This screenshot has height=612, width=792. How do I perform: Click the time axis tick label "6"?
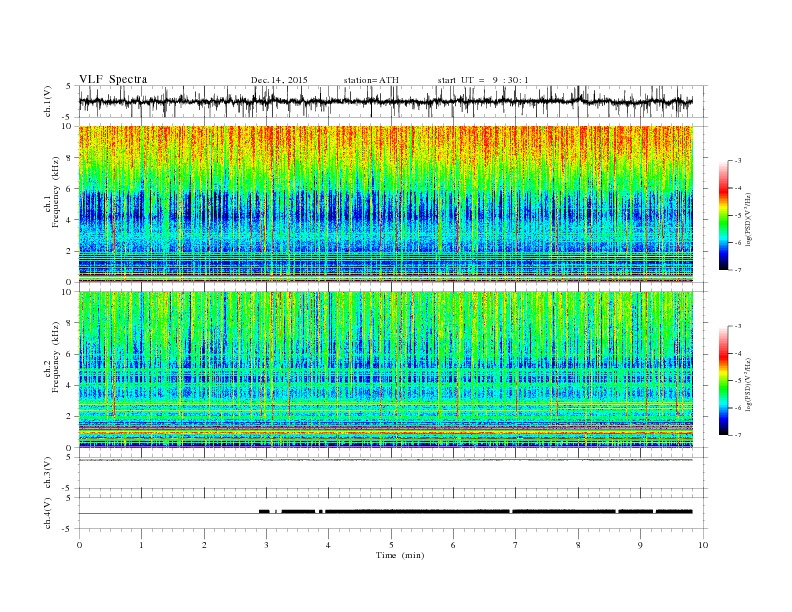[454, 545]
